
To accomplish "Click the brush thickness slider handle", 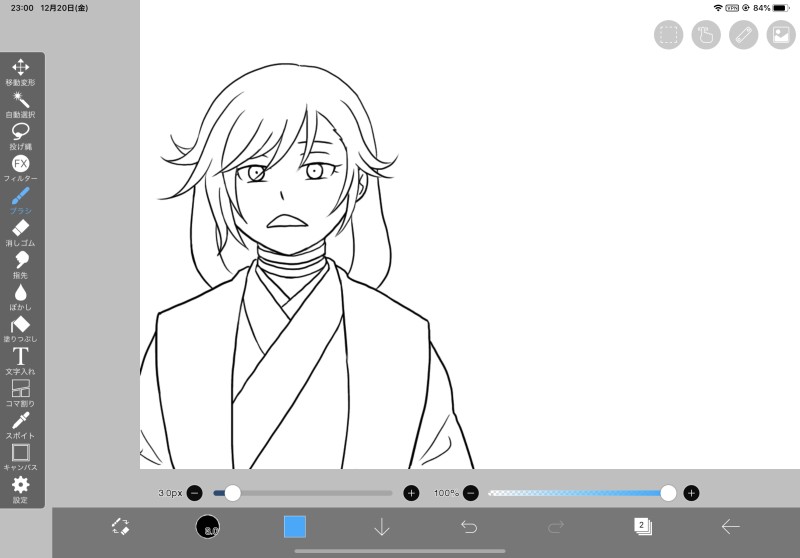I will [x=233, y=493].
